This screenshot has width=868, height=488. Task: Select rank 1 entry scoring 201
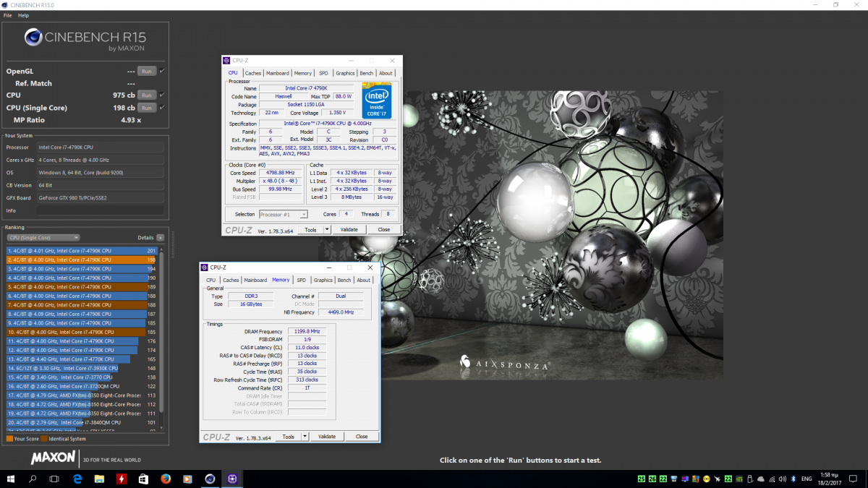(x=82, y=250)
